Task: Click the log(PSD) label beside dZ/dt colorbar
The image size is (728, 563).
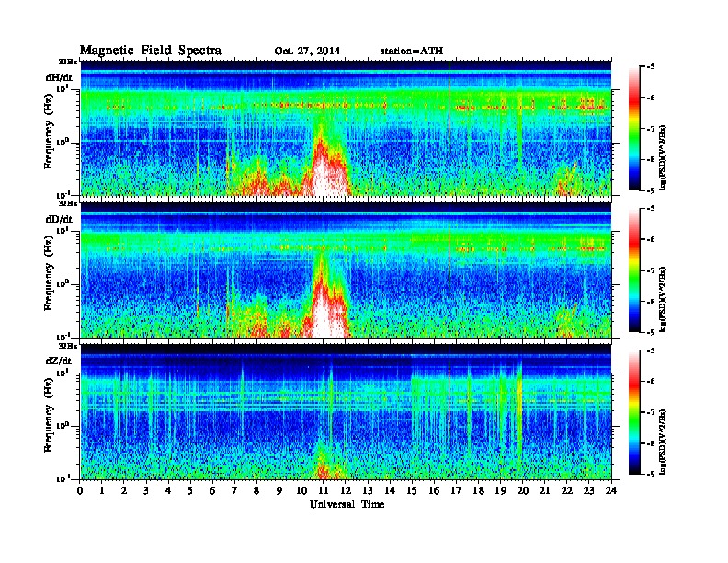Action: tap(664, 442)
